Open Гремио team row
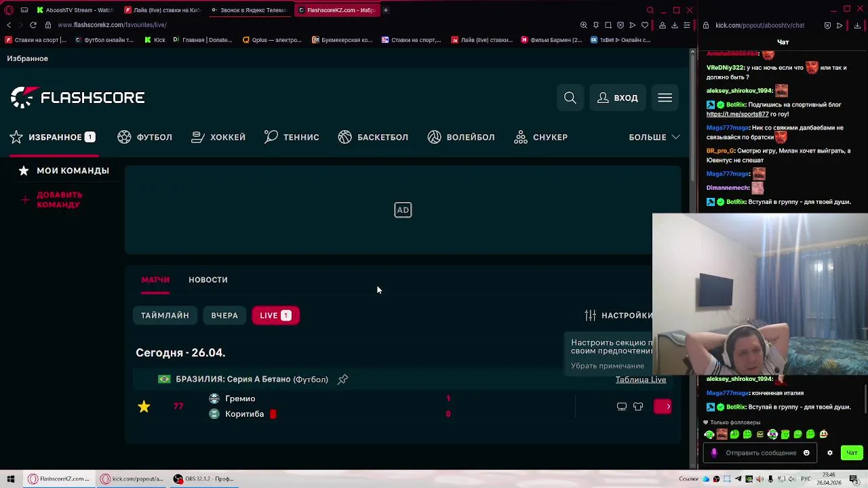The height and width of the screenshot is (488, 868). click(x=240, y=399)
